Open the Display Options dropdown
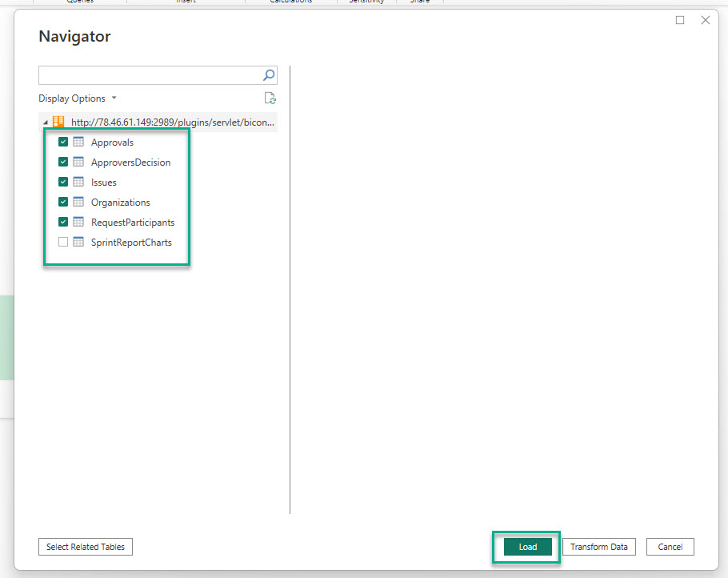This screenshot has width=728, height=578. click(78, 98)
